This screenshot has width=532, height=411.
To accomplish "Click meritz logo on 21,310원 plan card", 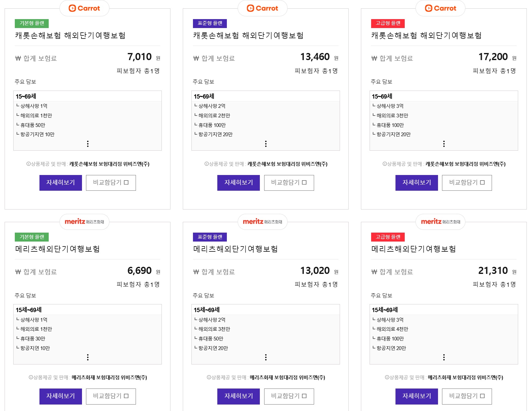I will pyautogui.click(x=440, y=222).
